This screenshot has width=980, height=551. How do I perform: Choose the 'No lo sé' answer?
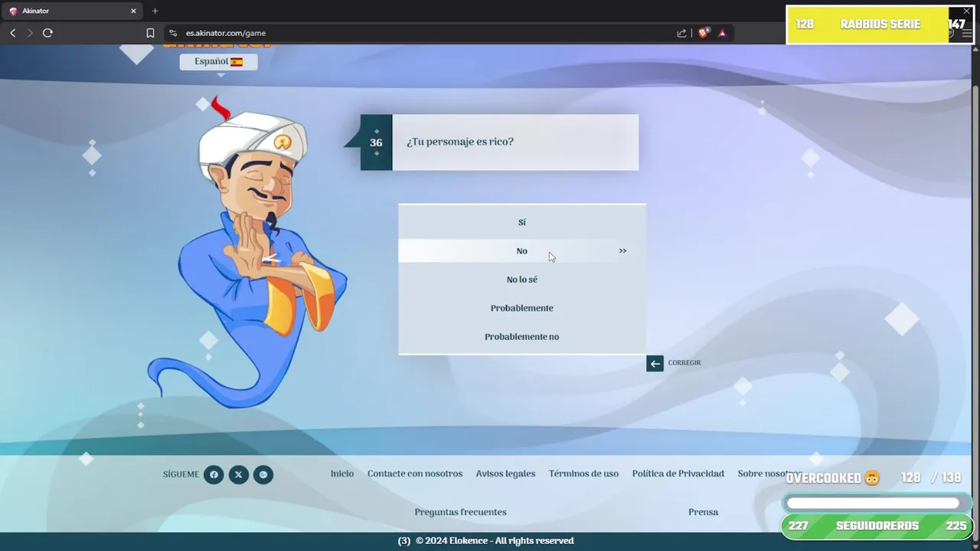click(x=521, y=279)
